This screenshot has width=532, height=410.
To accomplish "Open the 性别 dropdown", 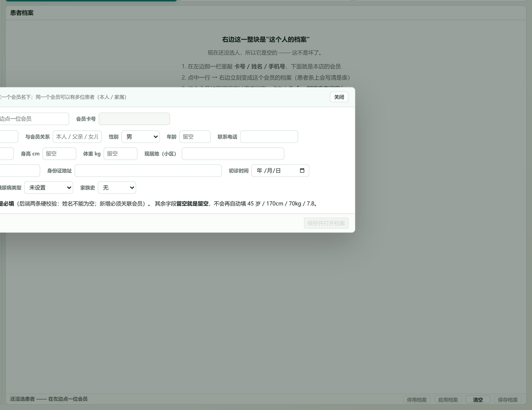I will (x=140, y=137).
